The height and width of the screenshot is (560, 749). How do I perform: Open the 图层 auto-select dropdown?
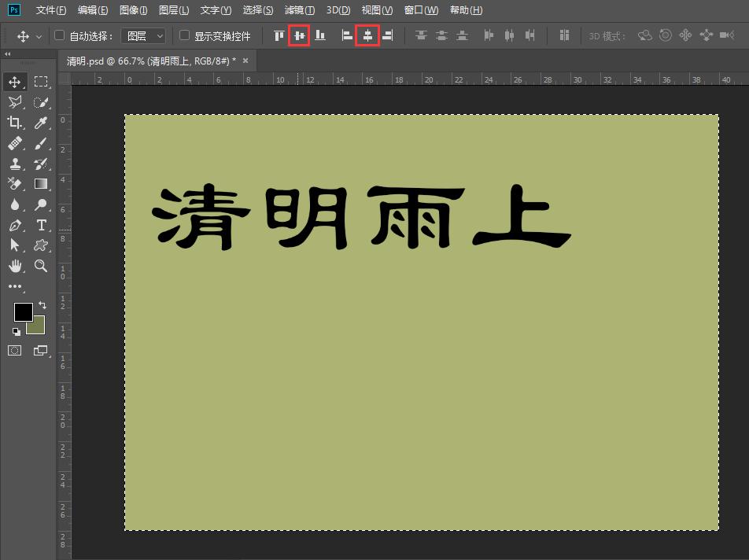click(x=142, y=35)
